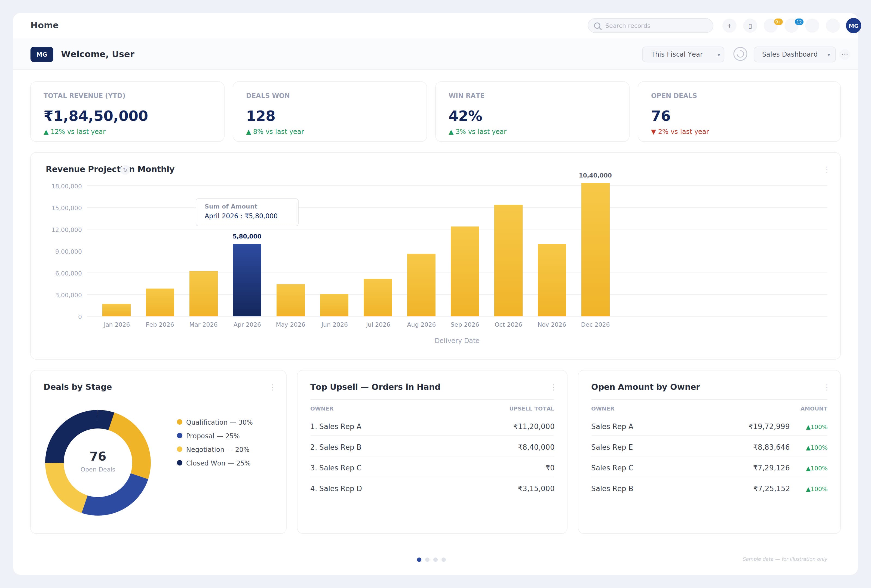
Task: Click the ₹7,25,152 amount for Sales Rep B
Action: (771, 488)
